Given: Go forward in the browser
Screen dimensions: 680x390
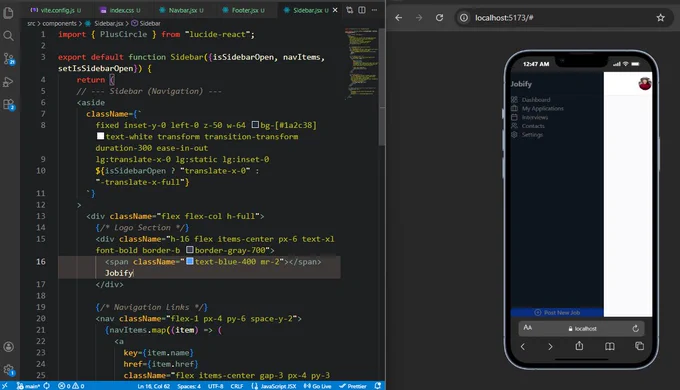Looking at the screenshot, I should point(419,18).
